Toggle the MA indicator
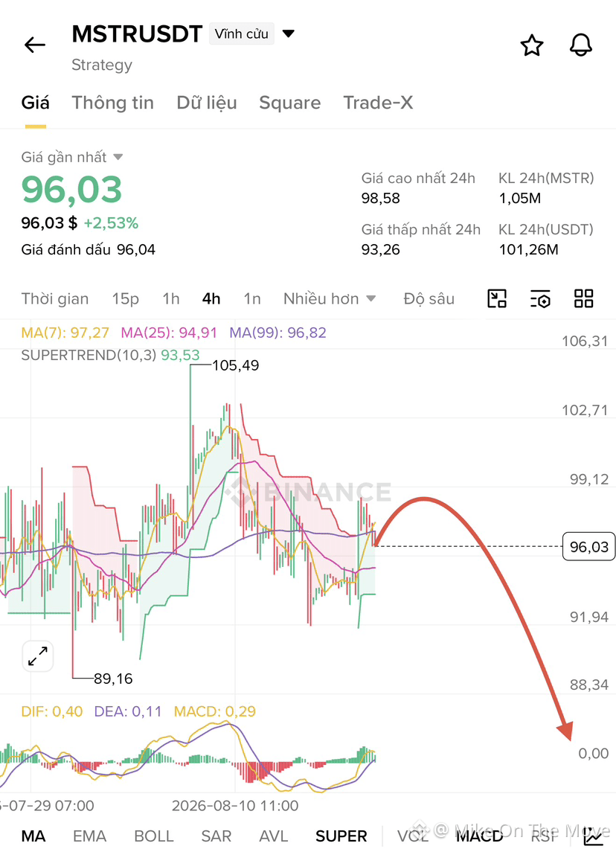The height and width of the screenshot is (849, 616). tap(33, 836)
